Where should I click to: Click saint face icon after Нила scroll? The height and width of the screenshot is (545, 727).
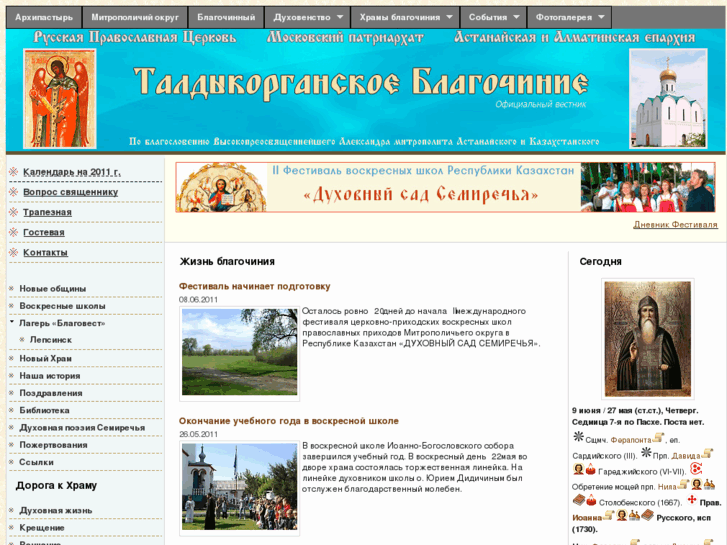coord(696,484)
